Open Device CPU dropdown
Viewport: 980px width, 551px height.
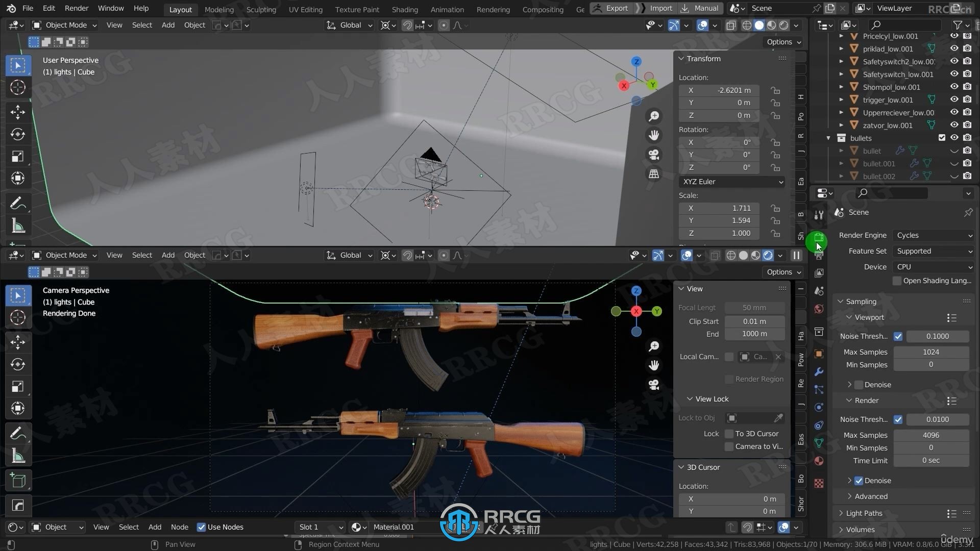pos(934,267)
